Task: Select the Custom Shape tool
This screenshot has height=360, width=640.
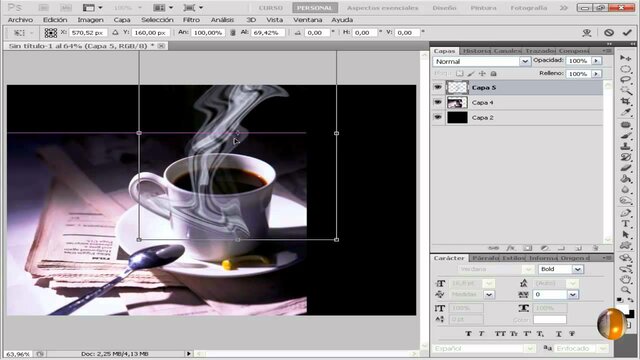Action: point(625,245)
